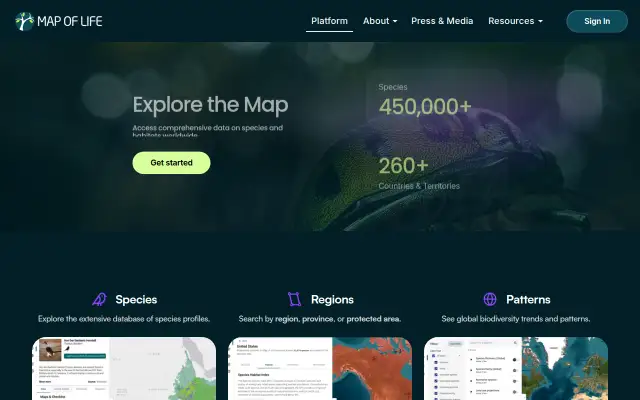
Task: Open the Patterns map preview thumbnail
Action: [x=516, y=369]
